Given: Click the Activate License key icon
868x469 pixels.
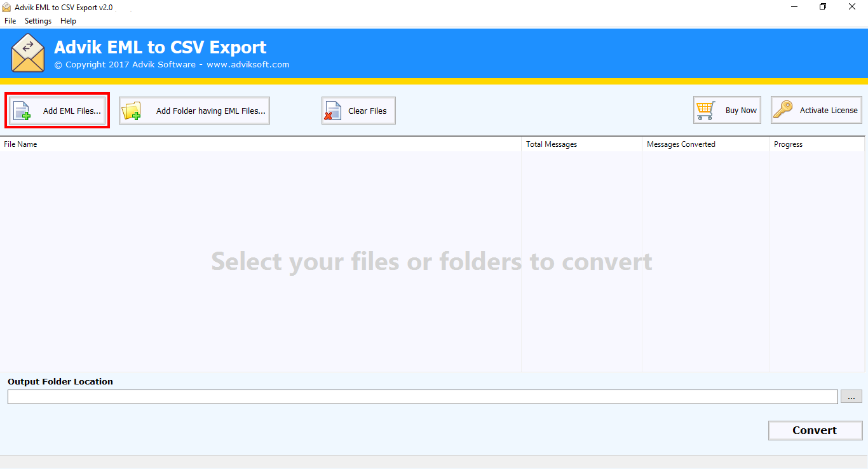Looking at the screenshot, I should 783,110.
